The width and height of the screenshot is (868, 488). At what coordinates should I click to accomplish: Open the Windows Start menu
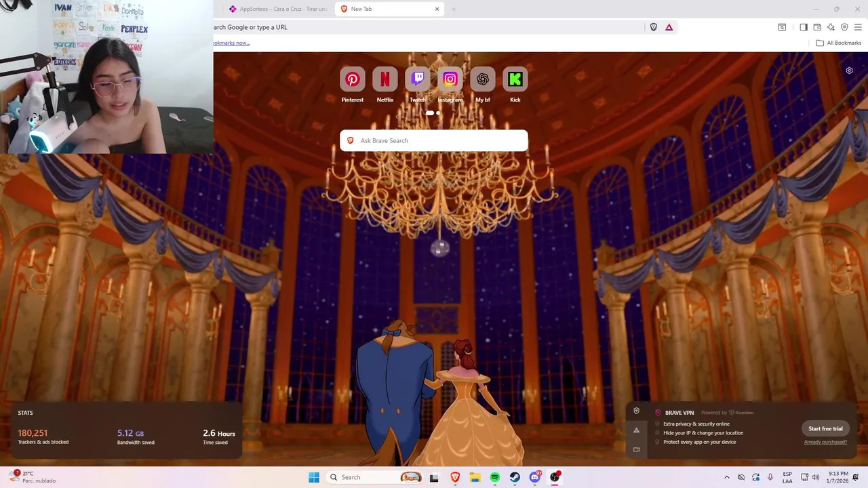point(314,477)
